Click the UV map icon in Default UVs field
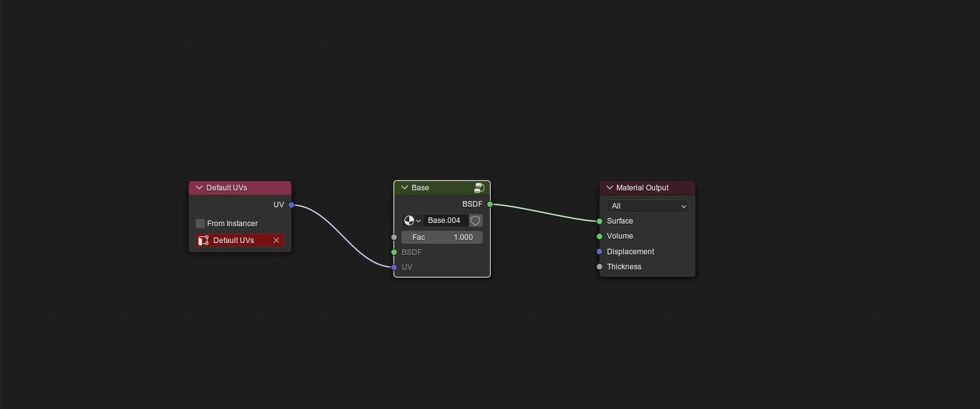Image resolution: width=980 pixels, height=409 pixels. coord(203,241)
